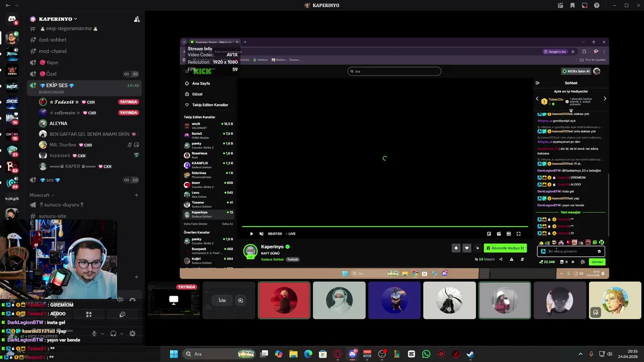Open KAPERINYO server dropdown menu
This screenshot has height=362, width=644.
coord(58,19)
